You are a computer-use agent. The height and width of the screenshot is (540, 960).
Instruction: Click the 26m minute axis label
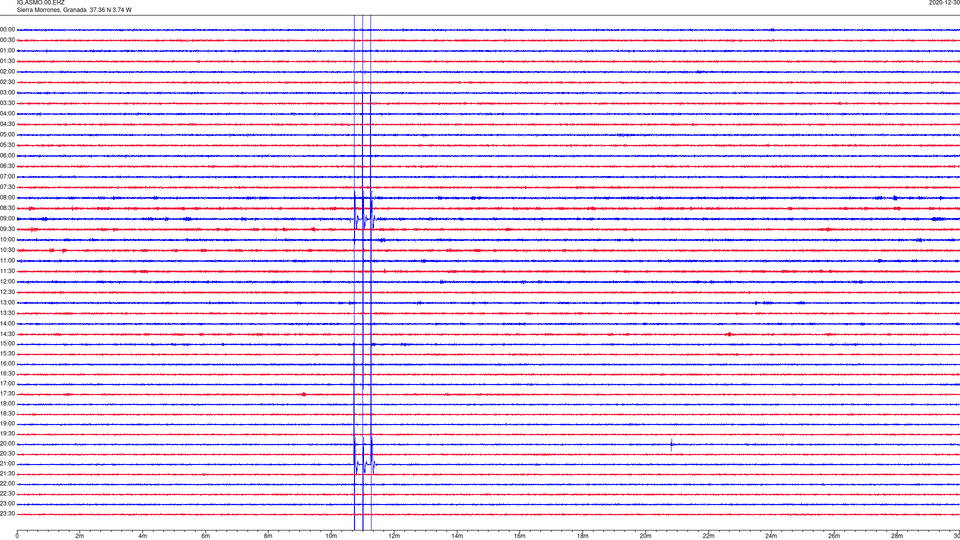click(x=834, y=536)
